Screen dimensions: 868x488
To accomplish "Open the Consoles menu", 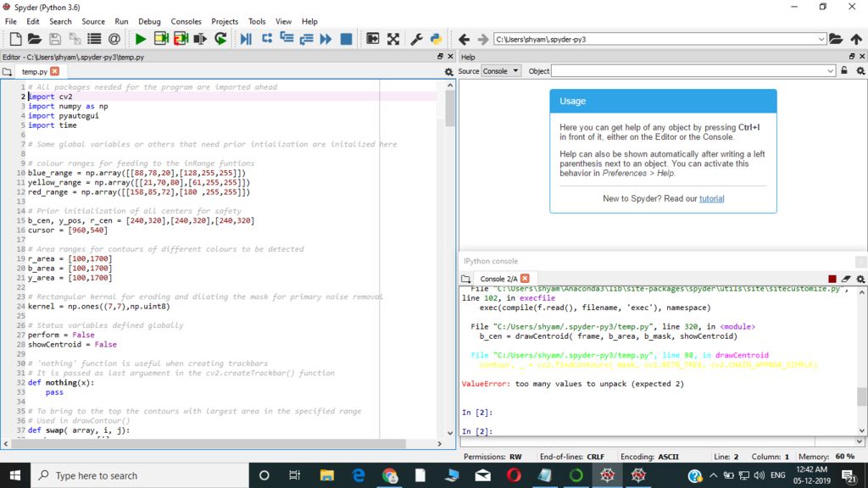I will tap(186, 21).
